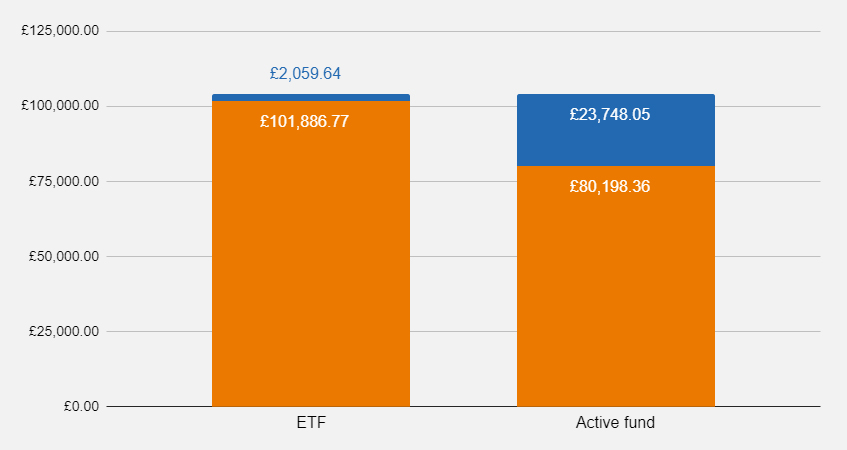847x450 pixels.
Task: Select the £0.00 y-axis label
Action: (78, 406)
